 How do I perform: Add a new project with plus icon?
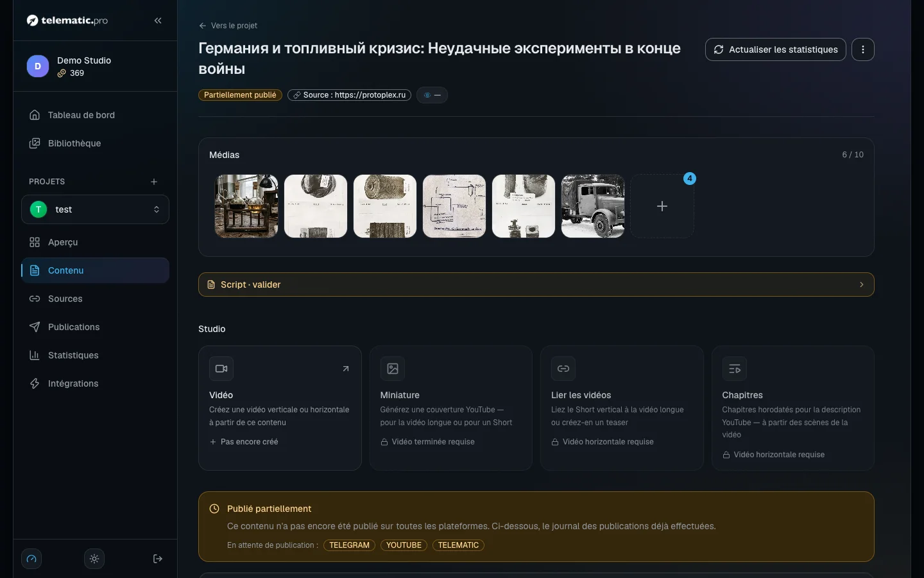154,182
